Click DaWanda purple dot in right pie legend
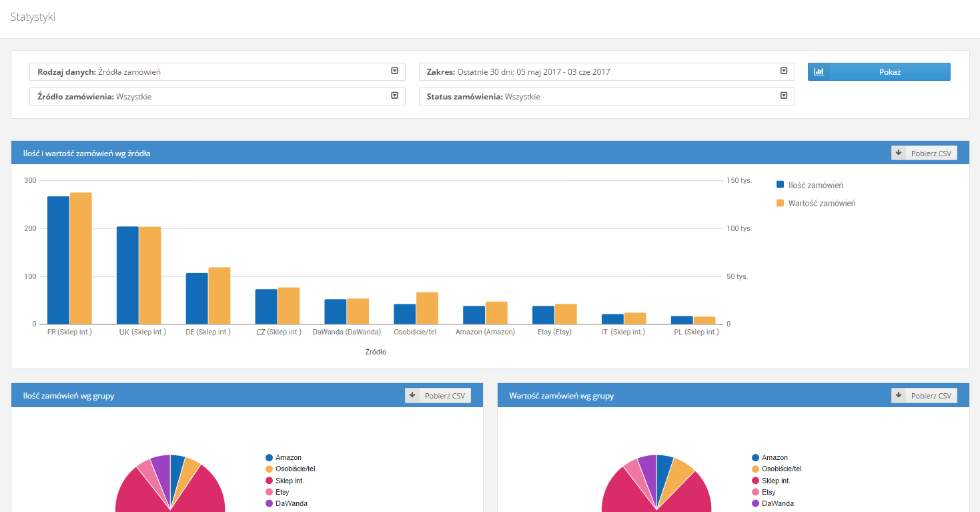The height and width of the screenshot is (512, 980). (756, 503)
